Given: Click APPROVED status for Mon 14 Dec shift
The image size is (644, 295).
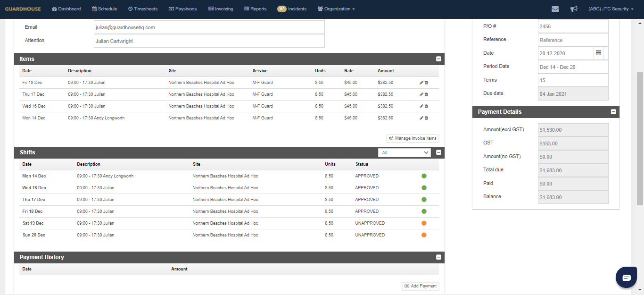Looking at the screenshot, I should (x=367, y=176).
